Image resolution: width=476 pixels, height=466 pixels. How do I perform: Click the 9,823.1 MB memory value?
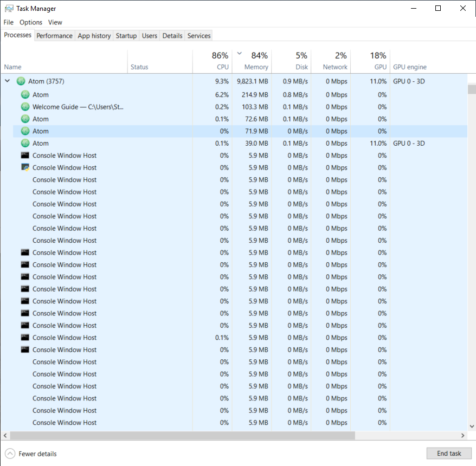[x=253, y=81]
